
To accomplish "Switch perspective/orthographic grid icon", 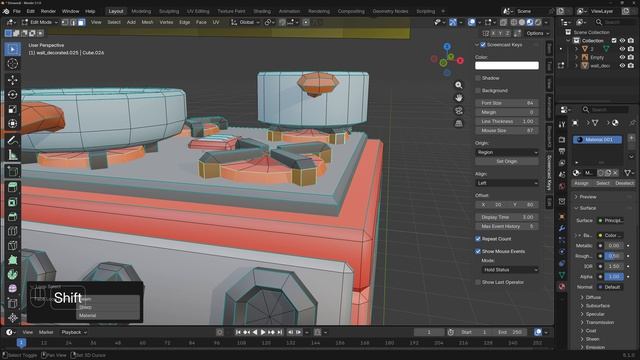I will (459, 123).
